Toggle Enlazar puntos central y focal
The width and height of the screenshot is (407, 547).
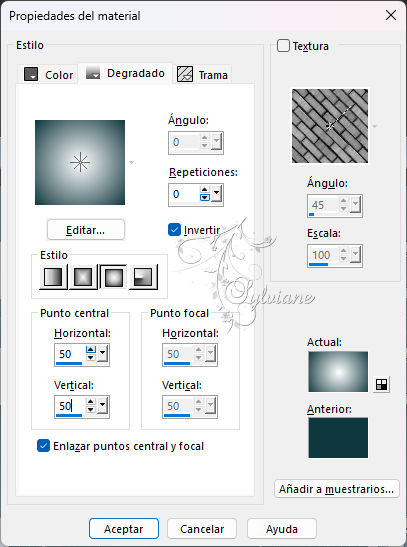click(43, 445)
